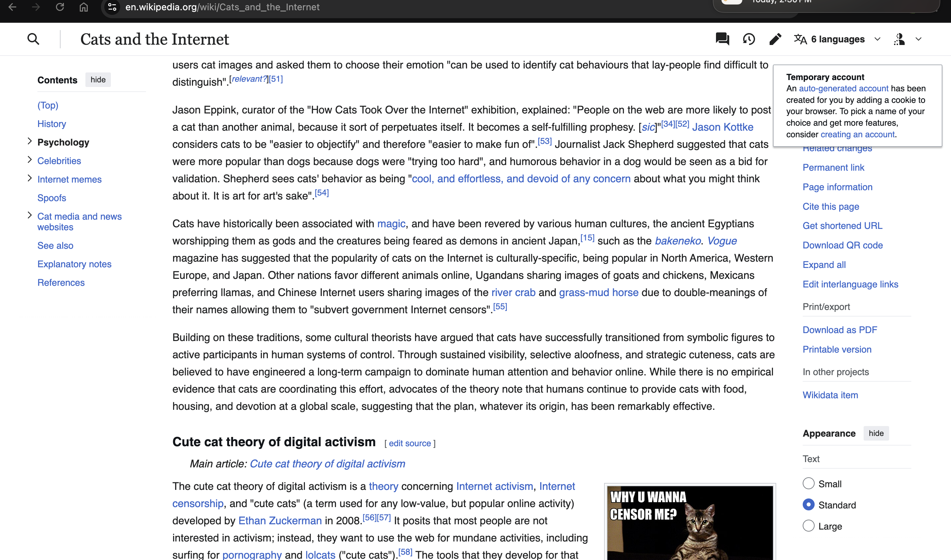Select the Standard text size option
Viewport: 951px width, 560px height.
click(808, 504)
